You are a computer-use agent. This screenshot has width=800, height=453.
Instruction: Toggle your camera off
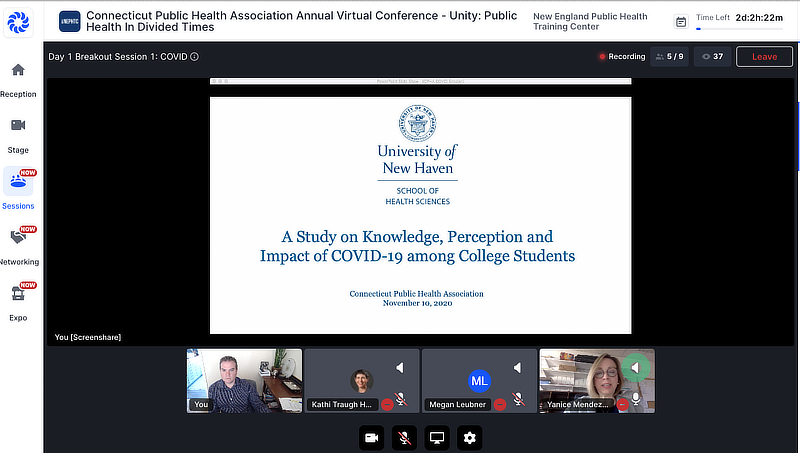[372, 437]
